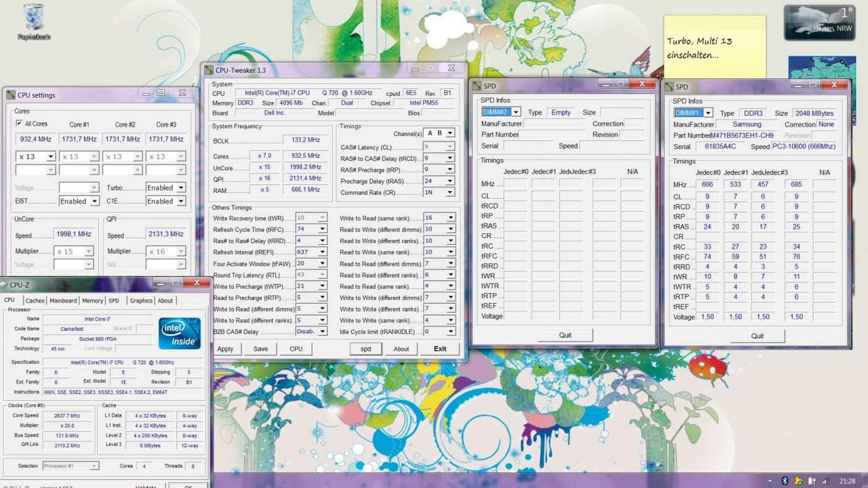
Task: Click the Serial 61835A4C field
Action: [720, 147]
